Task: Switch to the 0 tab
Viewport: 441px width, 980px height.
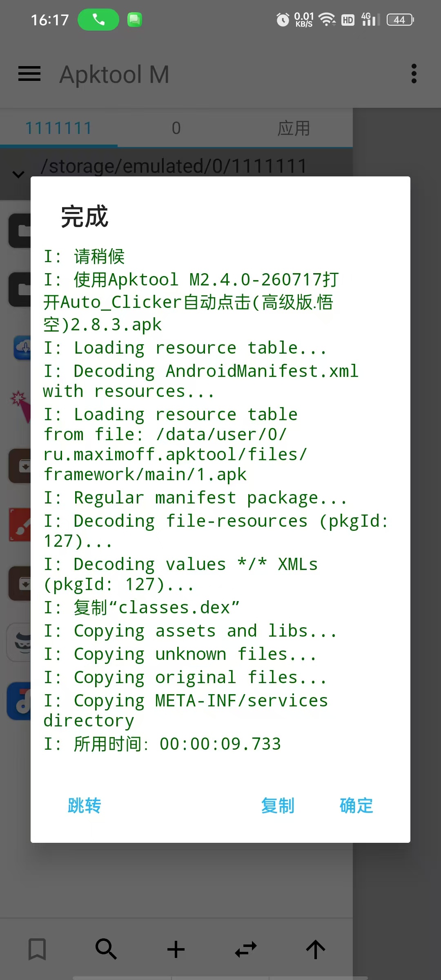Action: click(176, 128)
